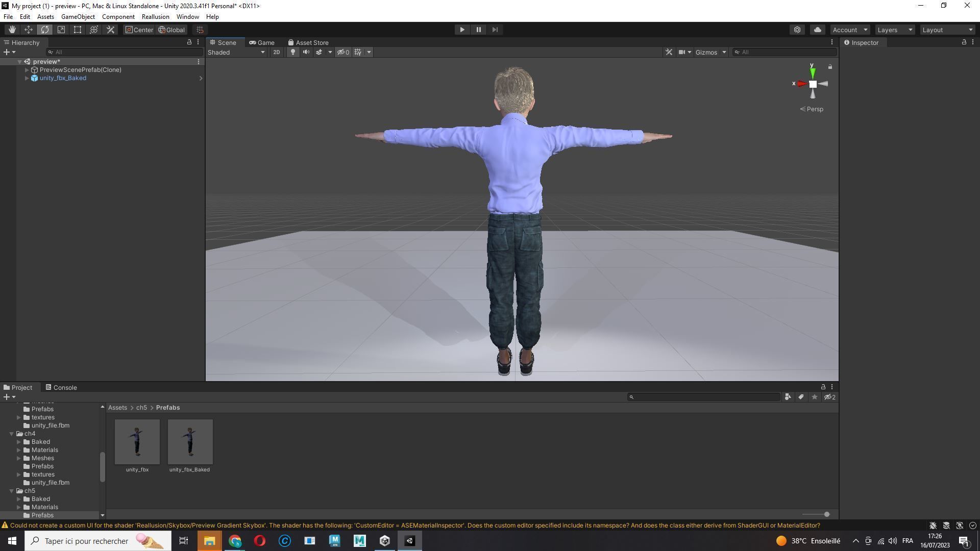The image size is (980, 551).
Task: Open Layout dropdown
Action: click(x=948, y=30)
